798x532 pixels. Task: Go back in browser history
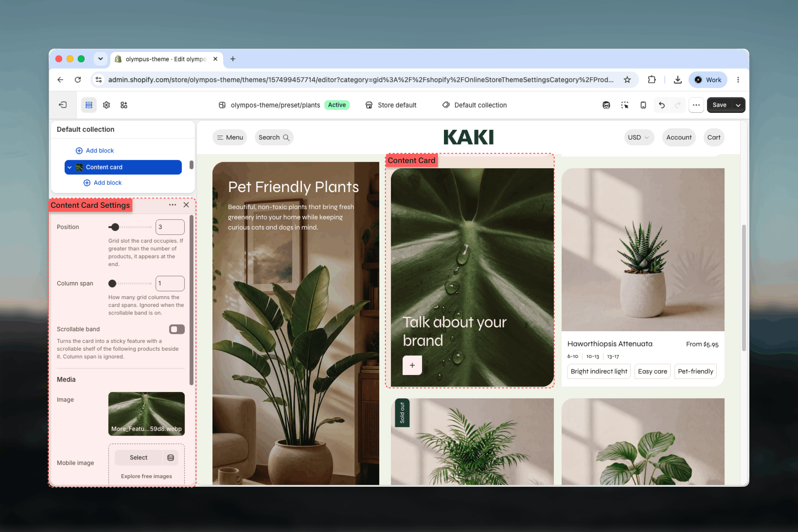click(x=60, y=80)
